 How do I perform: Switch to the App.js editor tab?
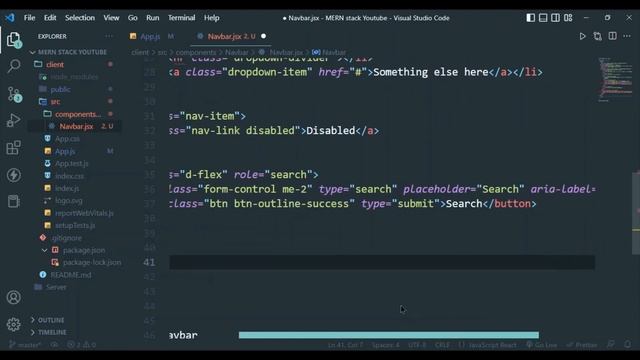pyautogui.click(x=151, y=36)
